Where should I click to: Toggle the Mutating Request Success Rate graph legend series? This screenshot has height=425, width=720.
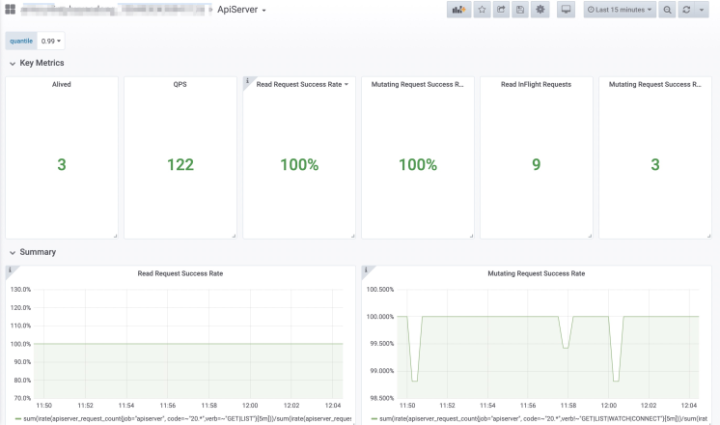pos(539,419)
